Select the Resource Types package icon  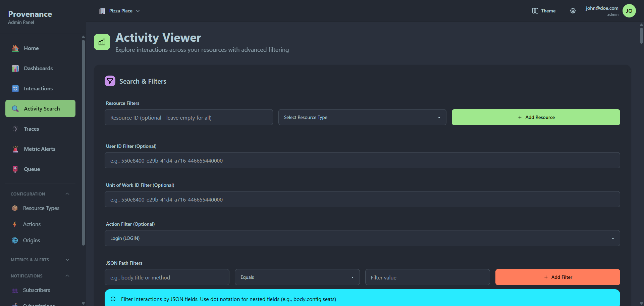click(15, 208)
